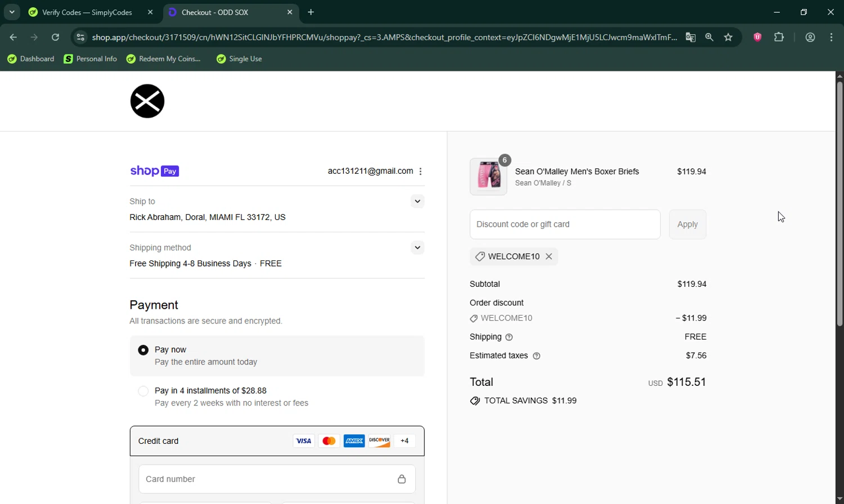This screenshot has width=844, height=504.
Task: Reload the checkout page
Action: pyautogui.click(x=55, y=38)
